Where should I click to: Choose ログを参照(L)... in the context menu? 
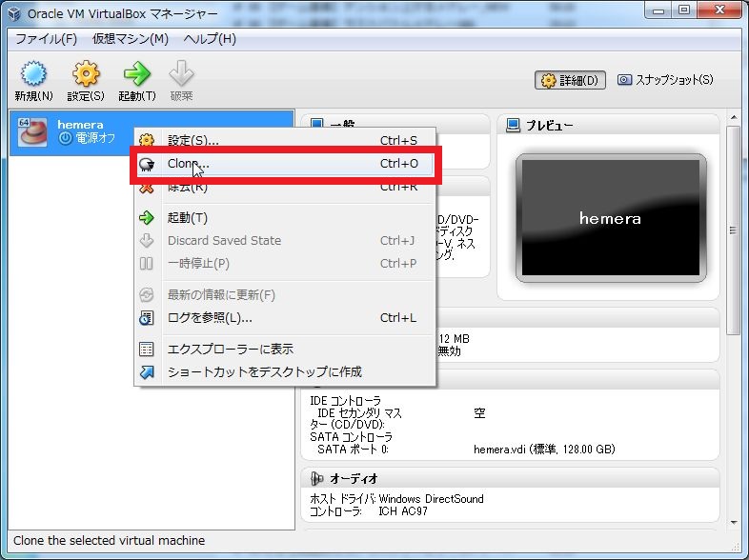pos(285,318)
